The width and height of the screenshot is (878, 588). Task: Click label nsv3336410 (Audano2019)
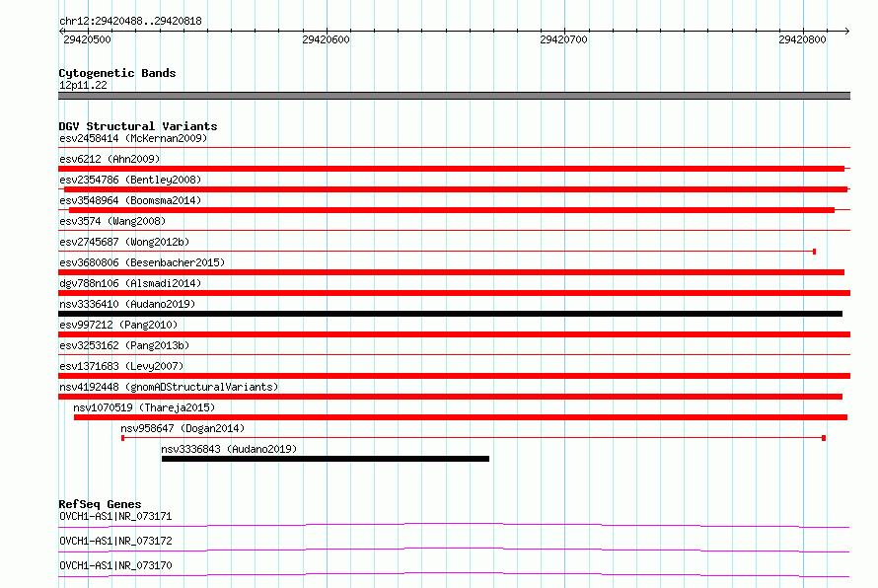tap(127, 304)
